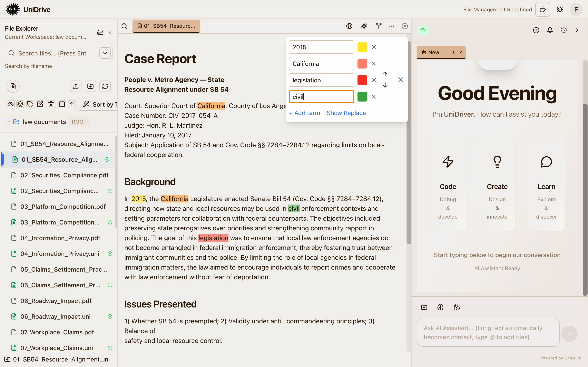The image size is (588, 367).
Task: Click the refresh icon in File Explorer
Action: point(105,86)
